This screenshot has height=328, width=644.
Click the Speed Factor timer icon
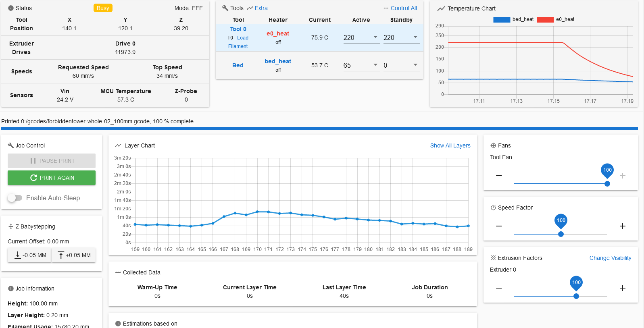click(493, 208)
